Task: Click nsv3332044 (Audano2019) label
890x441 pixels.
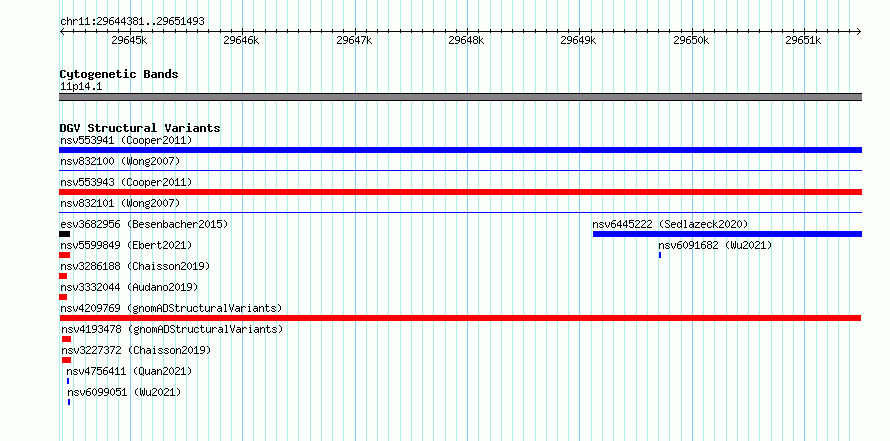Action: [129, 287]
